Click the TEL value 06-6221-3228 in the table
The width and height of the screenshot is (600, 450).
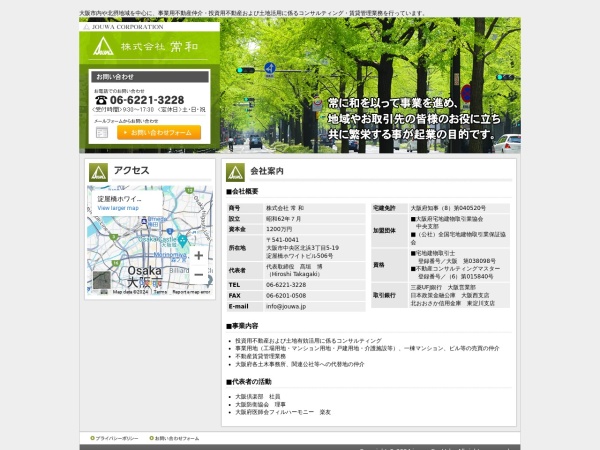(x=286, y=285)
